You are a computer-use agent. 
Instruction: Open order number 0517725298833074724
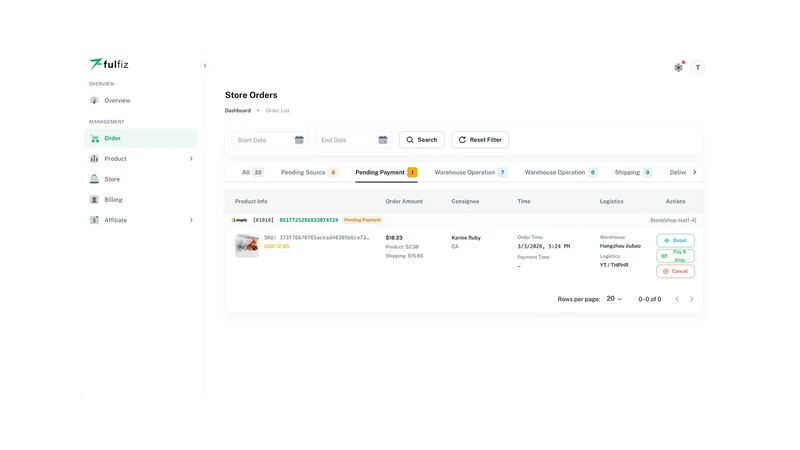coord(309,220)
